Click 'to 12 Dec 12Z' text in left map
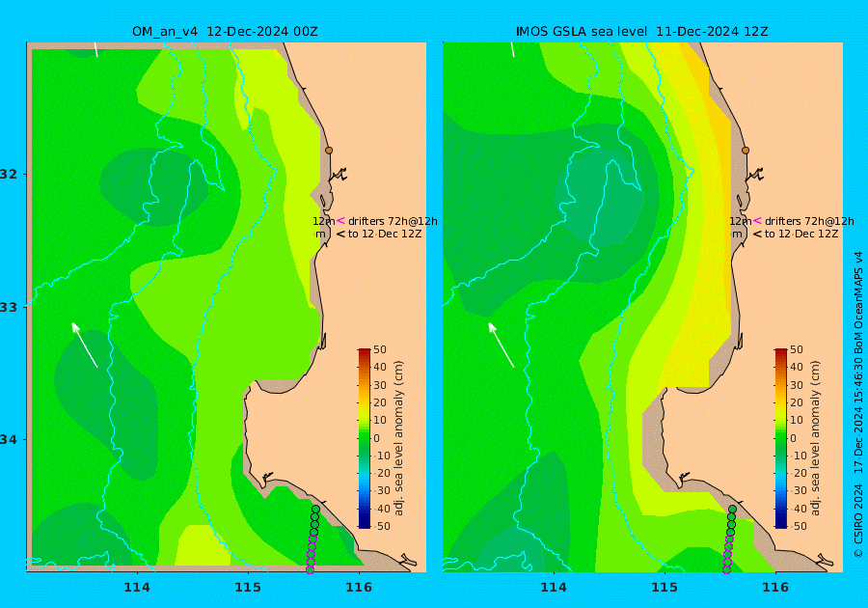Viewport: 868px width, 608px height. pyautogui.click(x=385, y=235)
